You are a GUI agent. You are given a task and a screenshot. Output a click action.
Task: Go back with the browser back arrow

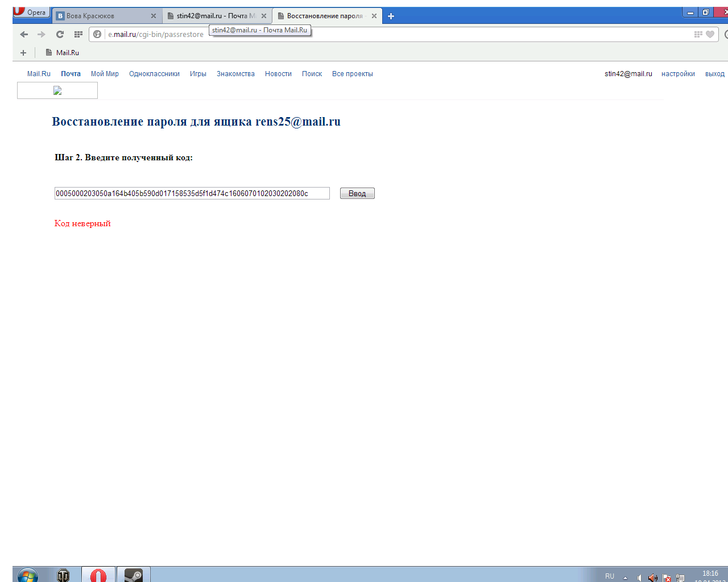click(24, 34)
